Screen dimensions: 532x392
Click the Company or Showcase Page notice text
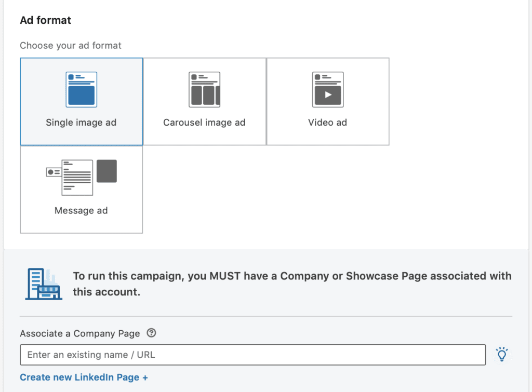pos(291,283)
